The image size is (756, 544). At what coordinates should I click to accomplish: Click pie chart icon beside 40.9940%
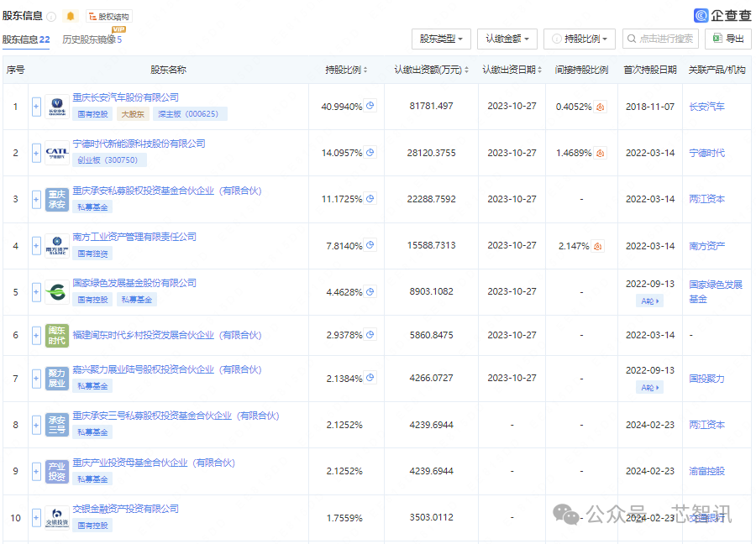point(370,106)
